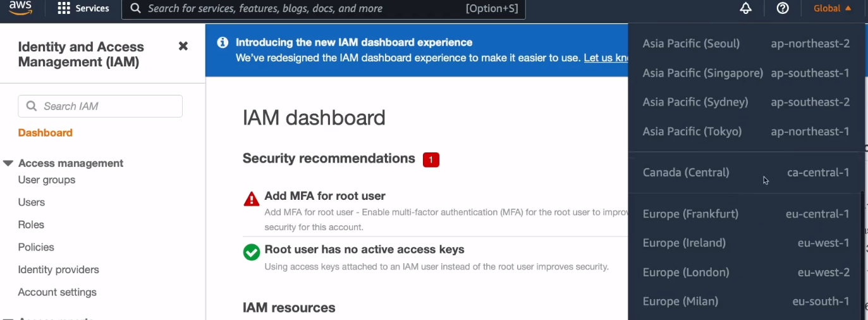The width and height of the screenshot is (868, 320).
Task: Select Asia Pacific (Tokyo) region
Action: (x=746, y=132)
